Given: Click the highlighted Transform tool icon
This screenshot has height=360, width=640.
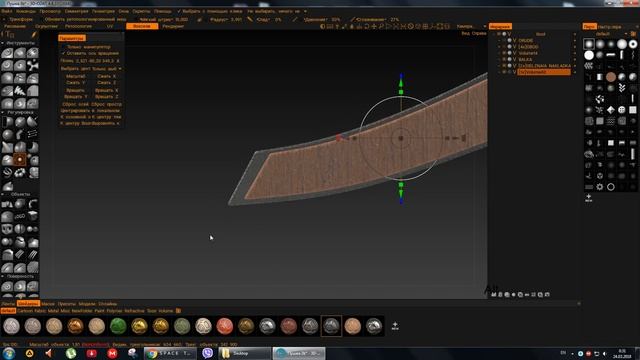Looking at the screenshot, I should [20, 160].
